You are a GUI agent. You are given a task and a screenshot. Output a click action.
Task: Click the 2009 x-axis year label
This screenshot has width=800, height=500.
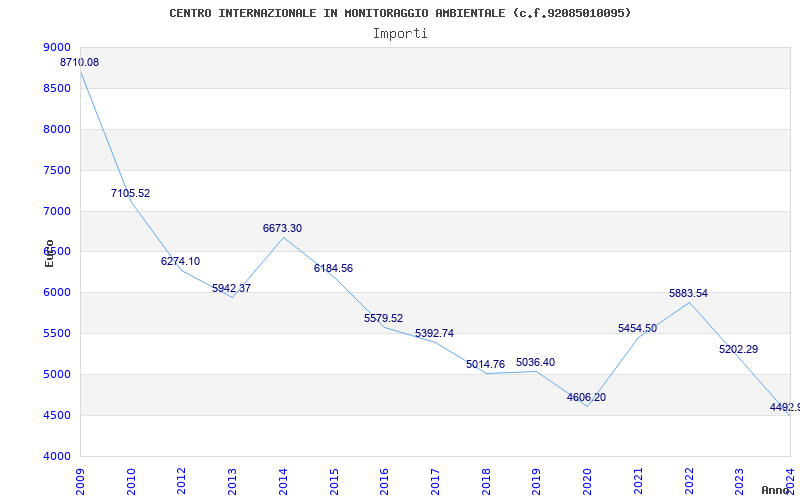[x=81, y=482]
